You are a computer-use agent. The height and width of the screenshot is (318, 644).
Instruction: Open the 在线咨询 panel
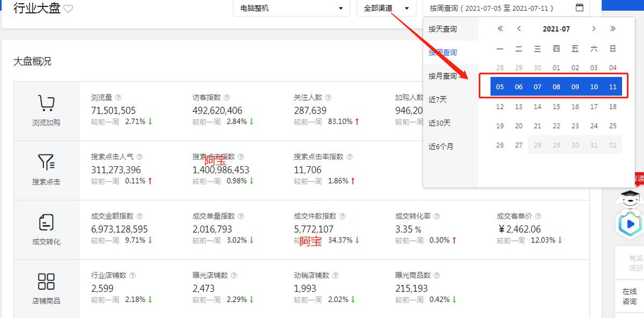tap(630, 295)
